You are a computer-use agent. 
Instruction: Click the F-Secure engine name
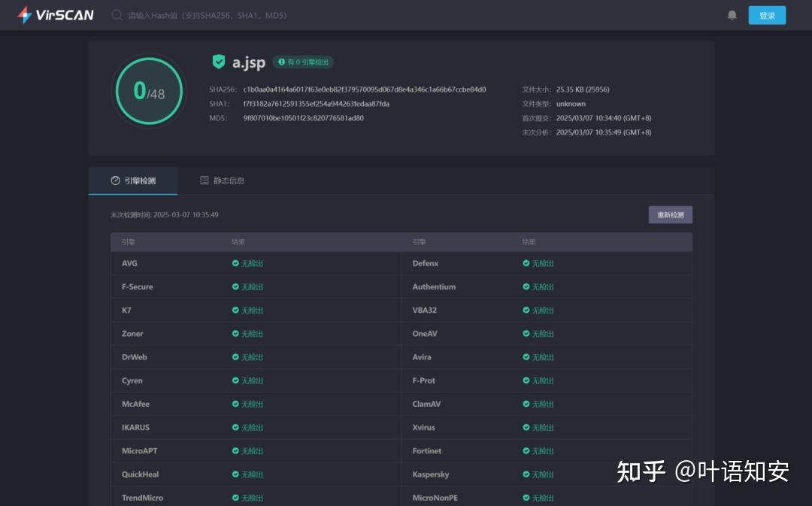pyautogui.click(x=138, y=286)
